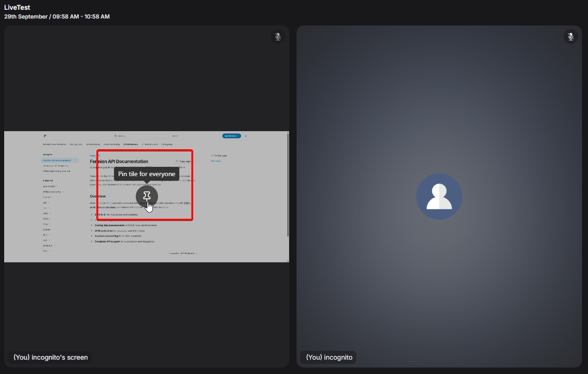The width and height of the screenshot is (588, 374).
Task: Click the Get Fermion button
Action: (231, 136)
